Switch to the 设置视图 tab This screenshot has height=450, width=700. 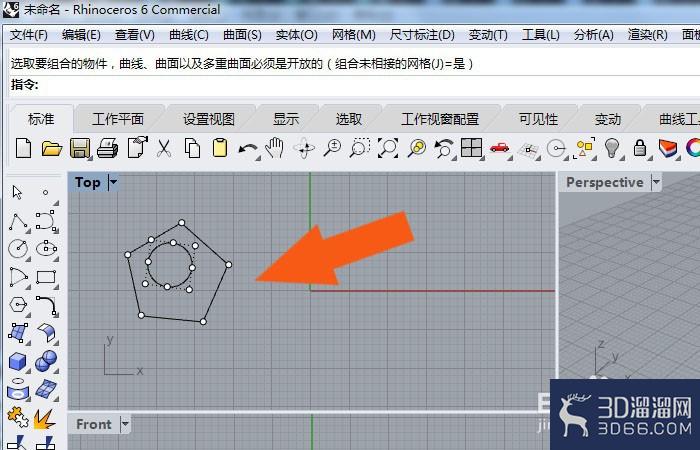pos(208,119)
